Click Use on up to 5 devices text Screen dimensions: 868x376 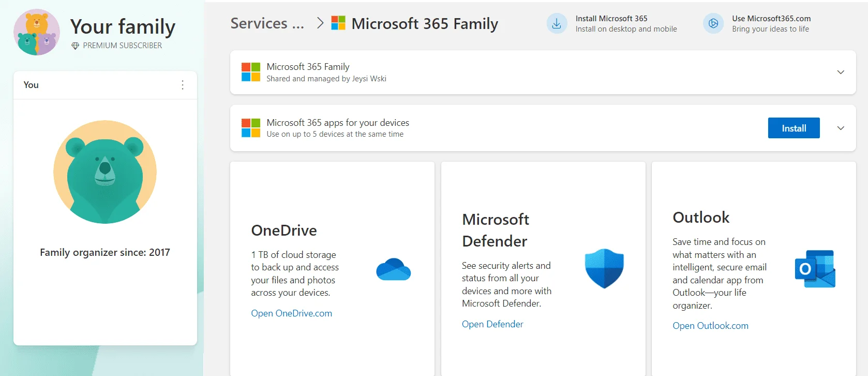335,134
